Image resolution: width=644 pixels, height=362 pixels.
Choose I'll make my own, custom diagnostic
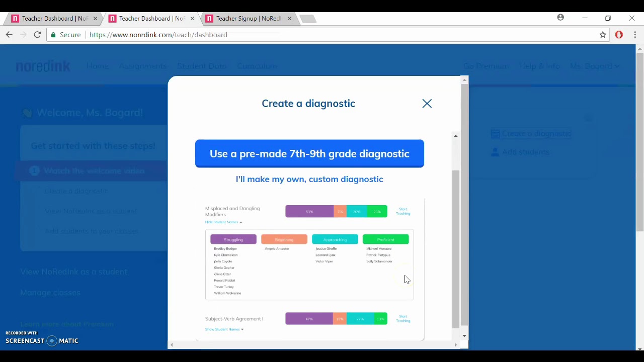309,179
